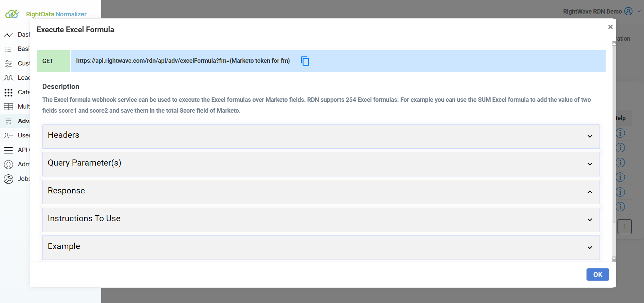
Task: Click the Basic menu label
Action: pyautogui.click(x=24, y=49)
